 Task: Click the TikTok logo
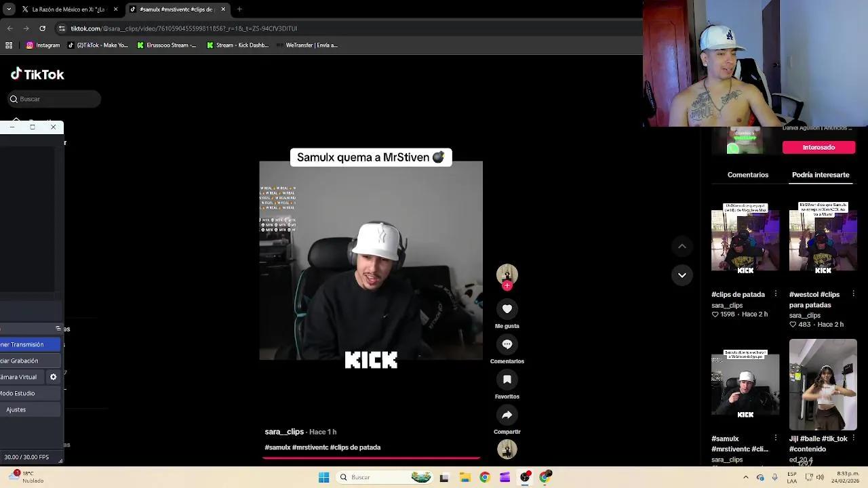(x=37, y=75)
